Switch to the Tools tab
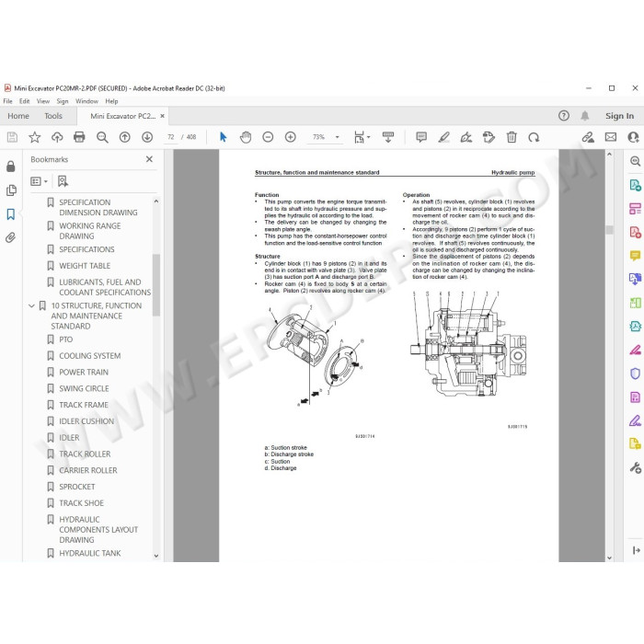The width and height of the screenshot is (644, 644). point(53,116)
